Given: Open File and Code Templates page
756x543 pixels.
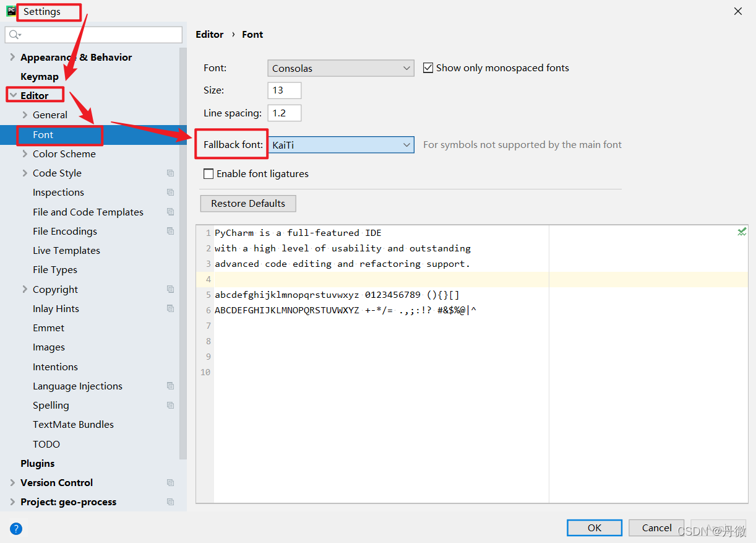Looking at the screenshot, I should (88, 212).
